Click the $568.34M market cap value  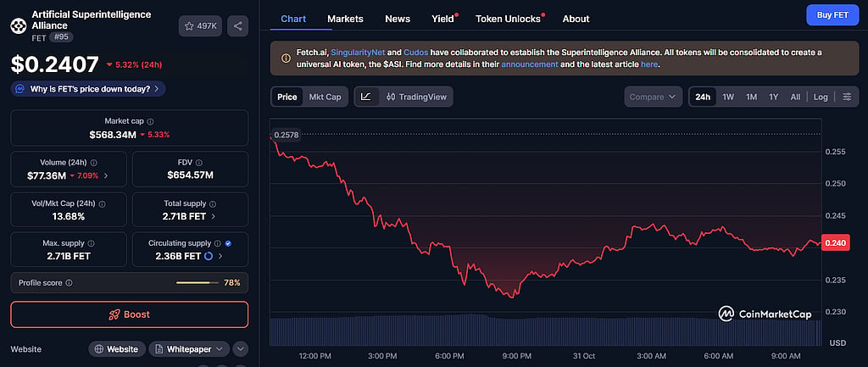(113, 135)
